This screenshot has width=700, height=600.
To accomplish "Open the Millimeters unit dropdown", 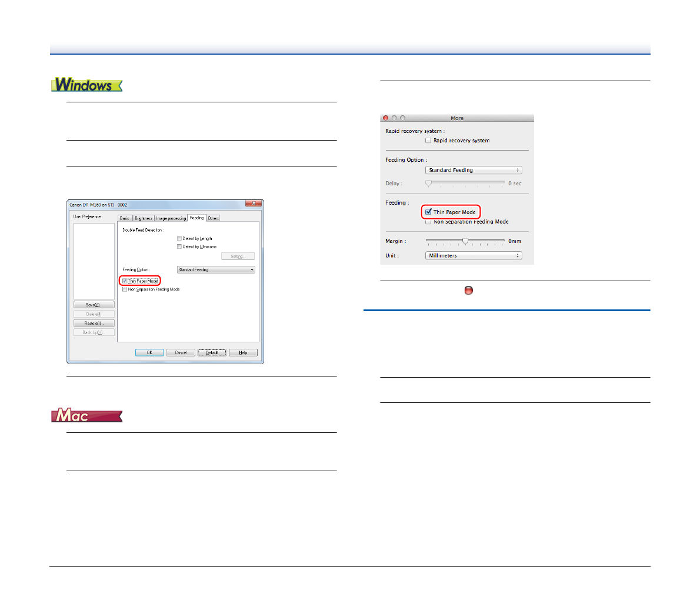I will pos(474,256).
